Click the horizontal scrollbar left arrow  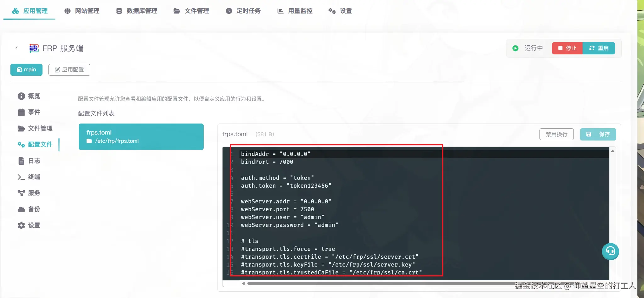243,284
